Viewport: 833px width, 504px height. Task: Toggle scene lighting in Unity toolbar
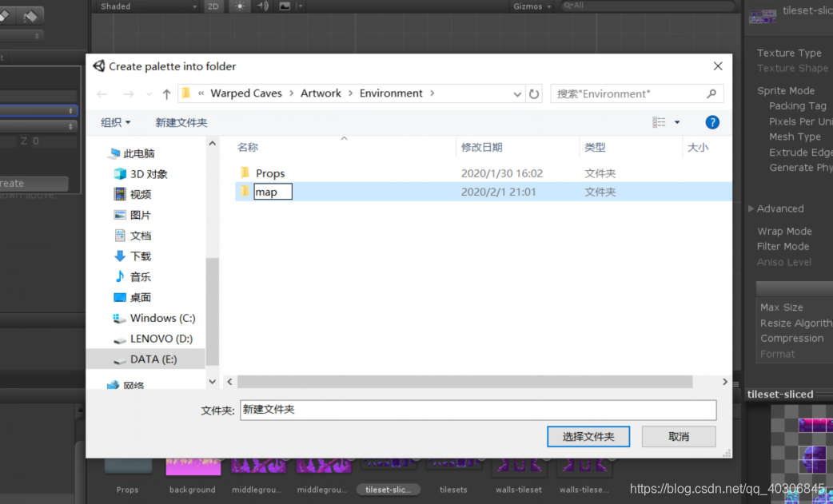(x=240, y=6)
